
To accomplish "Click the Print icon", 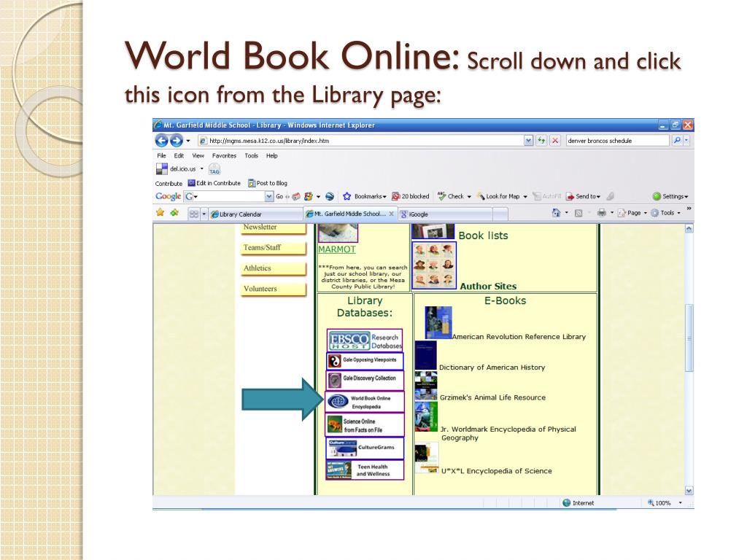I will coord(602,213).
